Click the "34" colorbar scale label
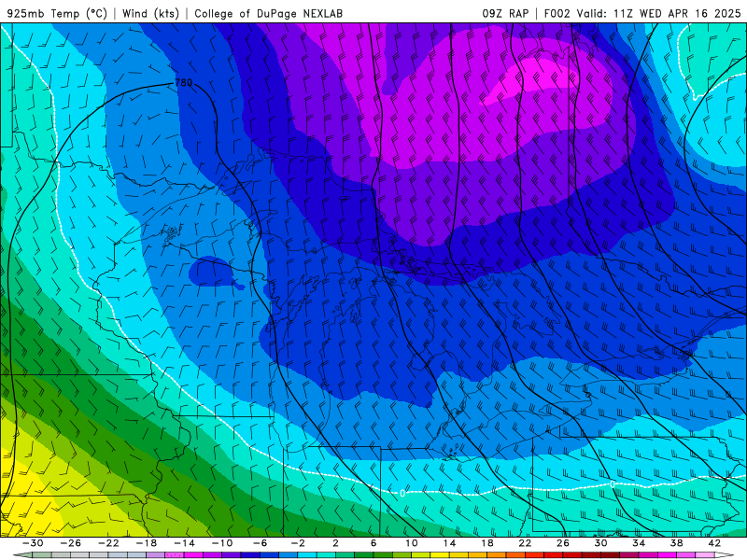Viewport: 747px width, 560px height. coord(639,543)
